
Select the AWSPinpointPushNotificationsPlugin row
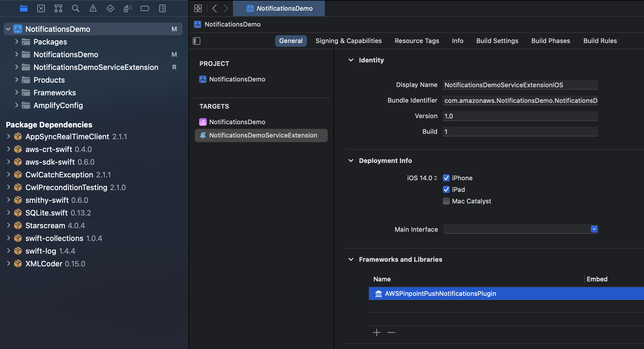(x=506, y=294)
